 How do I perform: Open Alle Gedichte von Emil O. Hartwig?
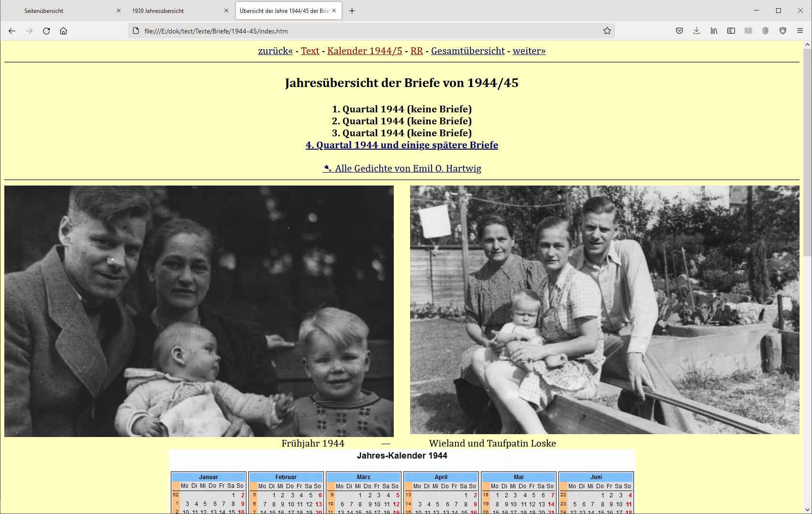(x=402, y=168)
